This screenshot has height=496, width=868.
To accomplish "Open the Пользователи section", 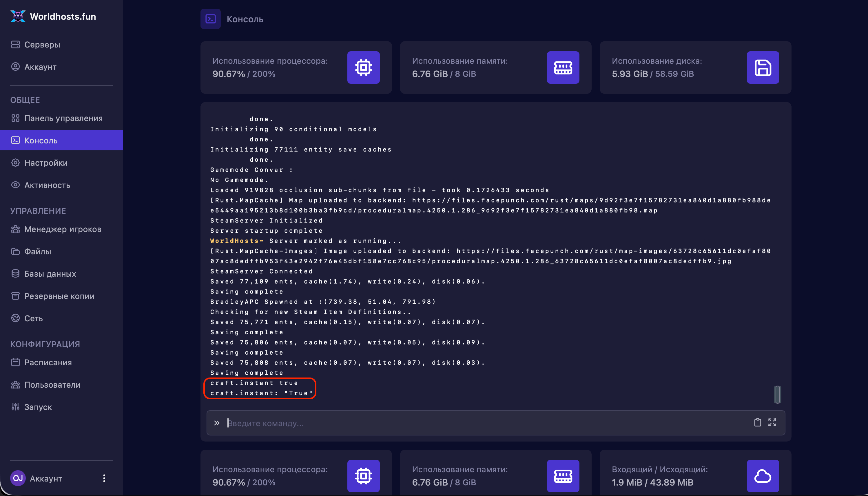I will (61, 385).
